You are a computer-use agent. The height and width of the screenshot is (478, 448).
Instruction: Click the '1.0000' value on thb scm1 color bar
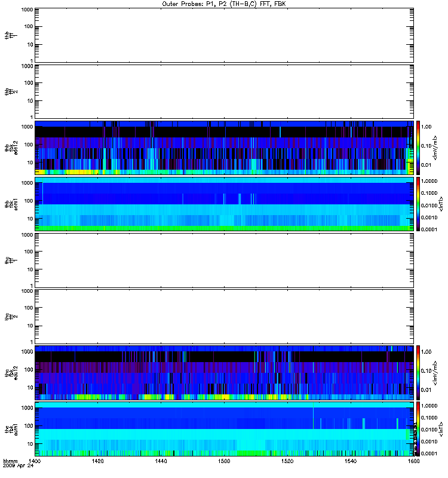click(429, 181)
